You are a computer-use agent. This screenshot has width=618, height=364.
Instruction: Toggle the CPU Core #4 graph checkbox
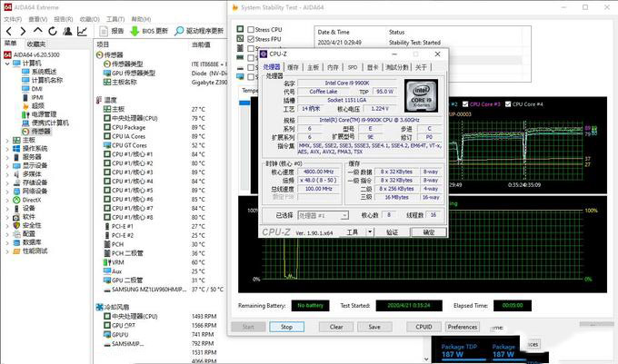(508, 104)
